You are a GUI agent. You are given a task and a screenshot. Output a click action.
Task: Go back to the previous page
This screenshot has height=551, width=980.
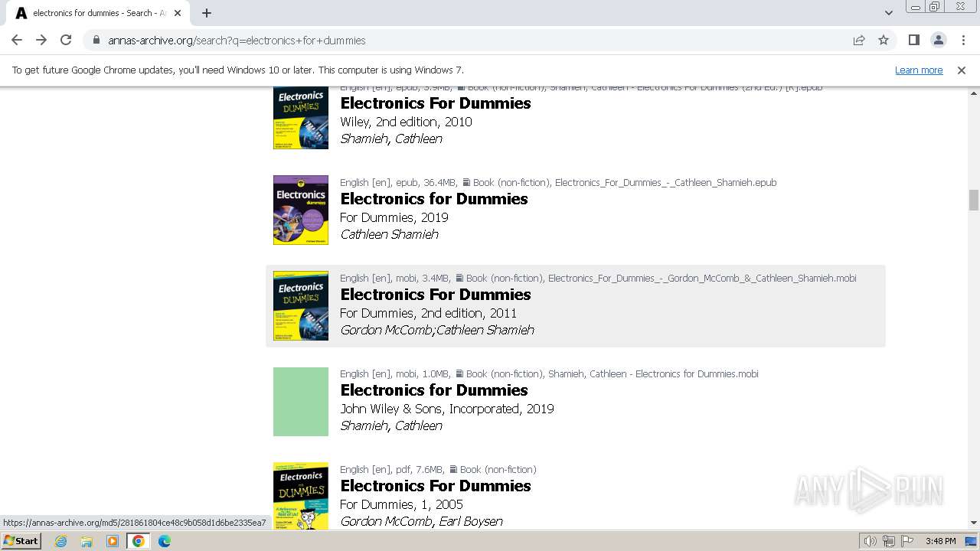coord(17,40)
